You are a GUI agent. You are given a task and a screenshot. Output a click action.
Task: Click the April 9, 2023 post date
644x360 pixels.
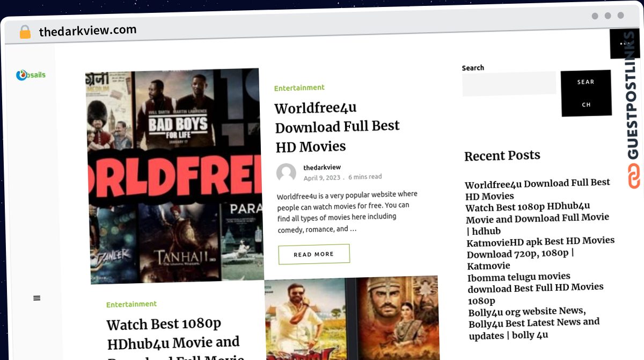322,177
